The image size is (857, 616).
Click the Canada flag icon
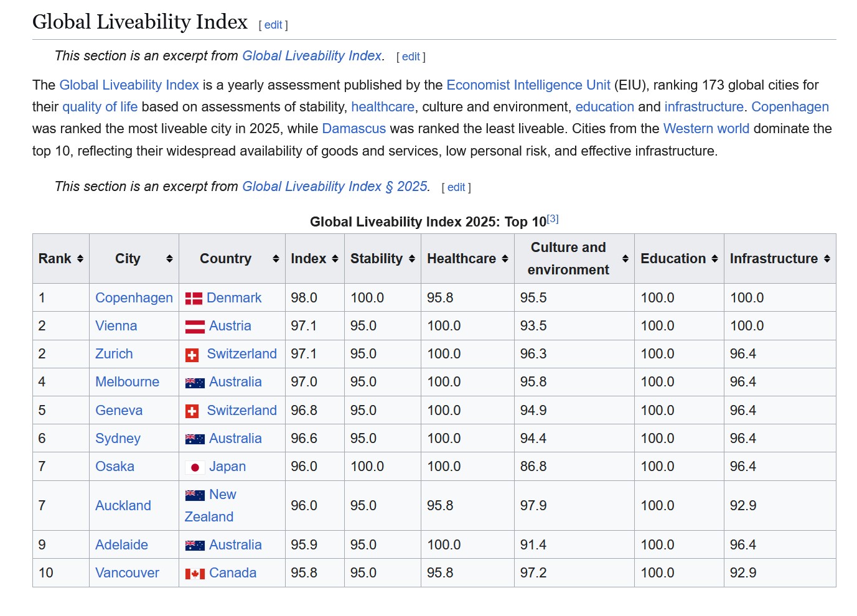pyautogui.click(x=195, y=574)
